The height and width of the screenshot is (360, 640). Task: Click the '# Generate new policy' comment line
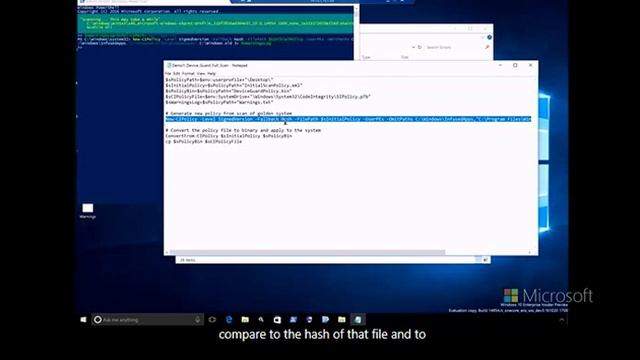tap(229, 113)
